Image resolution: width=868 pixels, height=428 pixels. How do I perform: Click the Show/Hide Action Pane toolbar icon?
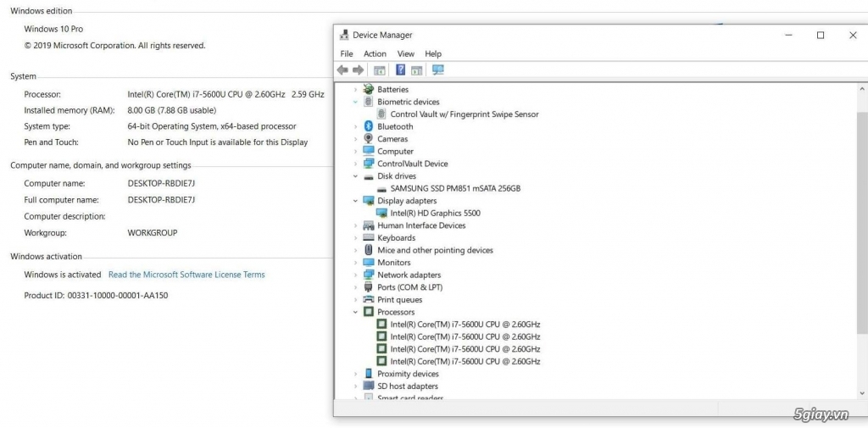pos(417,70)
